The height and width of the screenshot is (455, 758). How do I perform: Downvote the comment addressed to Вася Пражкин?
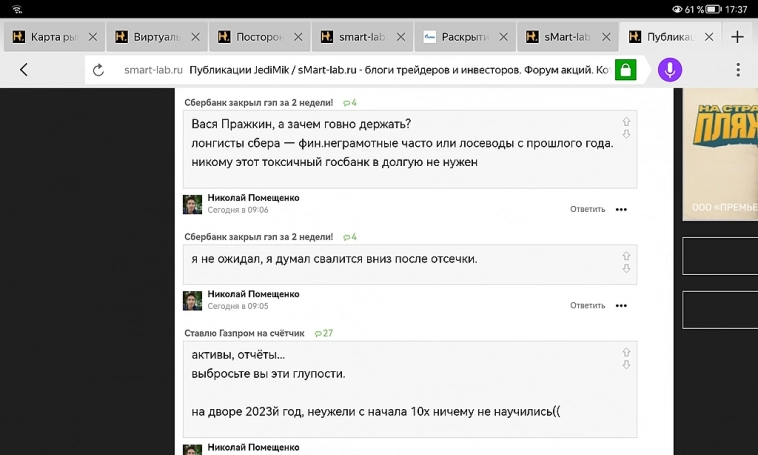(x=626, y=134)
